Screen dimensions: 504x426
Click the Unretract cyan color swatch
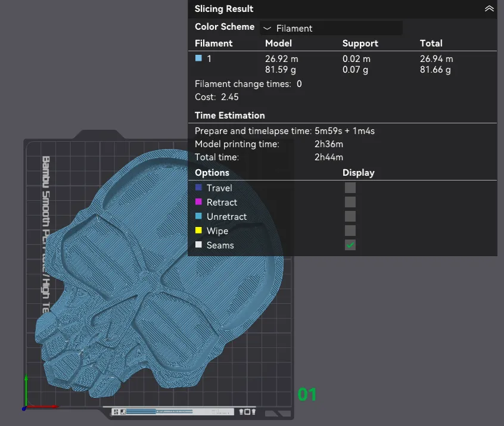pos(198,216)
